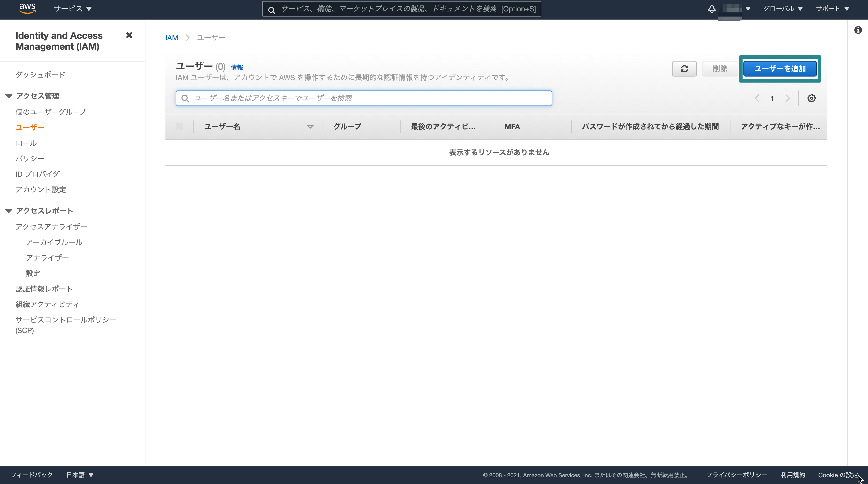Open プライバシーポリシー footer link

click(x=737, y=475)
